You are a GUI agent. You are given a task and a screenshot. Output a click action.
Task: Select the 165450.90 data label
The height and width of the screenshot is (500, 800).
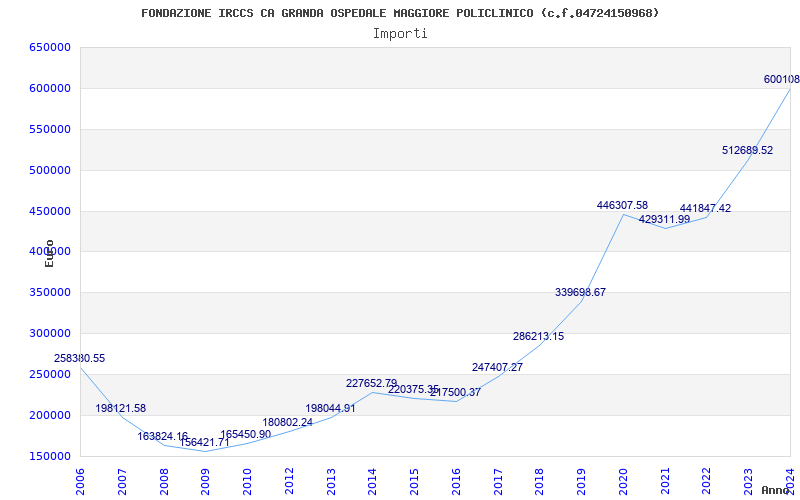246,435
